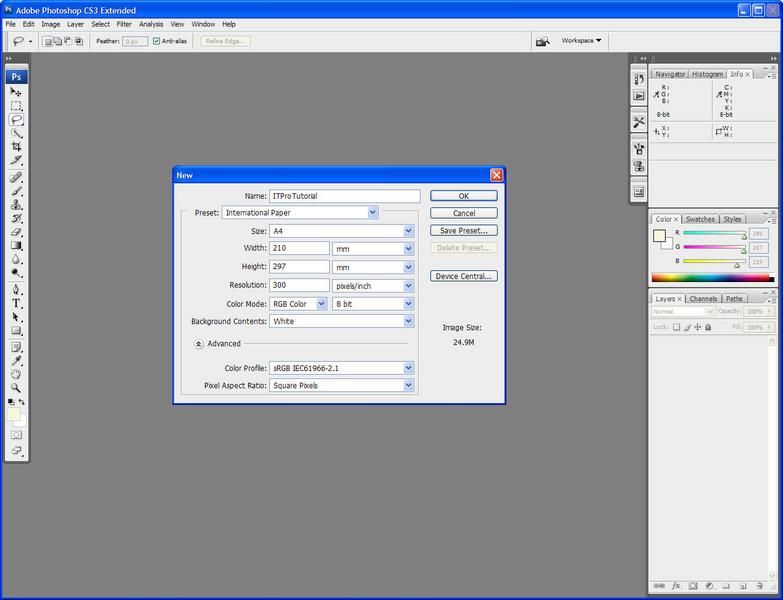783x600 pixels.
Task: Select the Rectangle shape tool
Action: click(x=16, y=330)
